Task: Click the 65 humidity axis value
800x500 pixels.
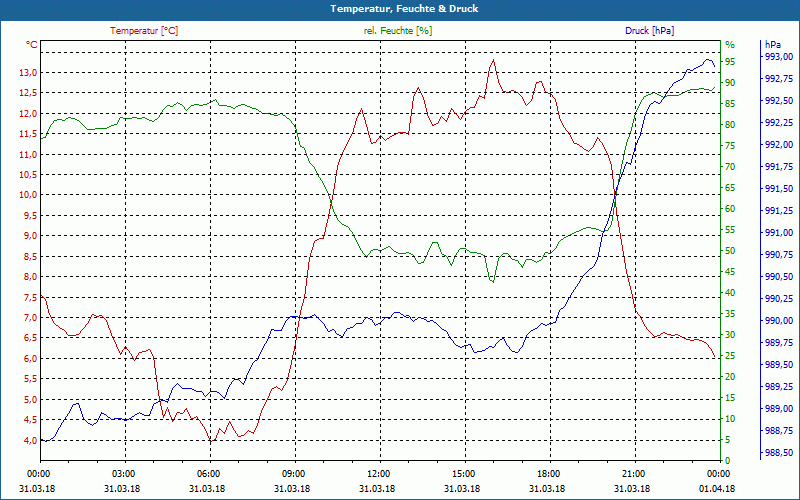Action: tap(730, 188)
